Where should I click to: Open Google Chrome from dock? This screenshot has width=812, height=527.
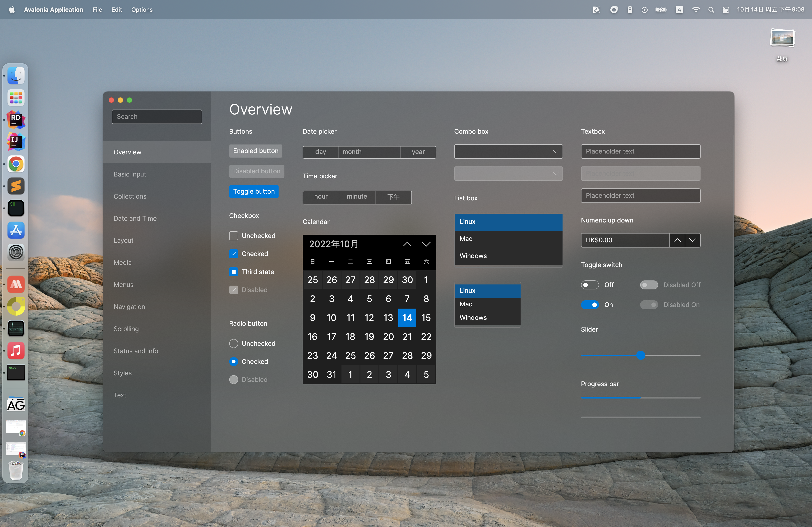[x=16, y=164]
